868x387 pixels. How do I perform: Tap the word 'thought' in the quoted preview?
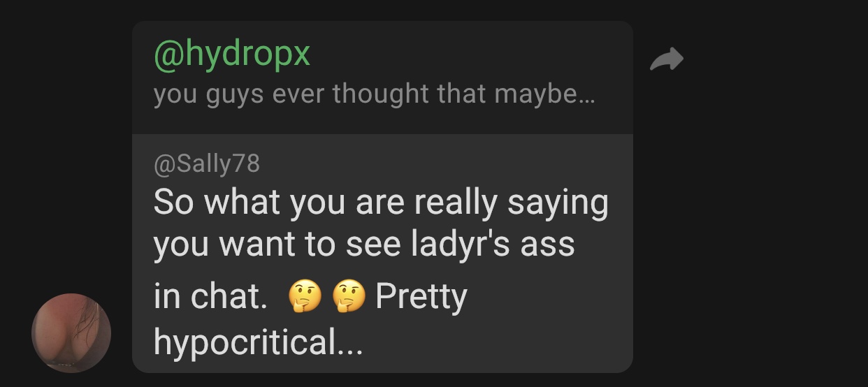click(381, 94)
